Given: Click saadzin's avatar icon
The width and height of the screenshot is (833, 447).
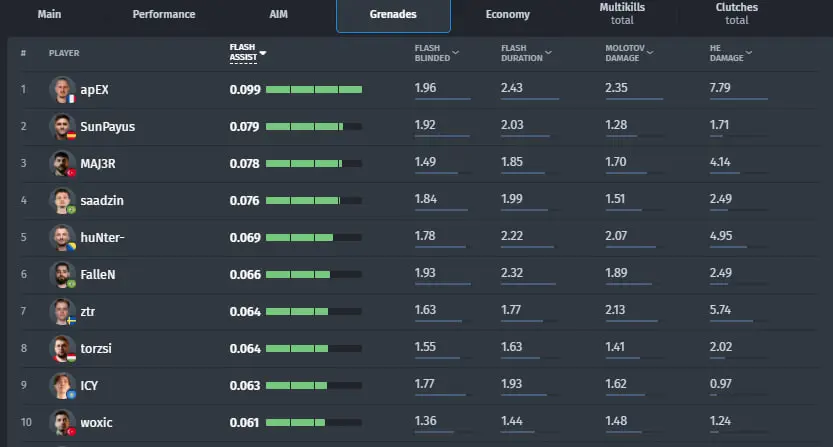Looking at the screenshot, I should (x=62, y=201).
